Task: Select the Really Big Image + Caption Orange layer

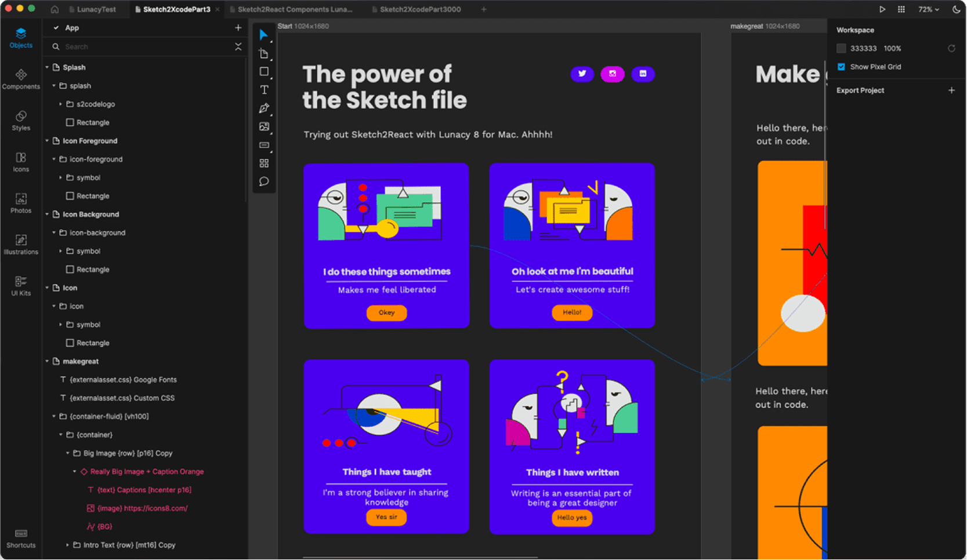Action: [147, 472]
